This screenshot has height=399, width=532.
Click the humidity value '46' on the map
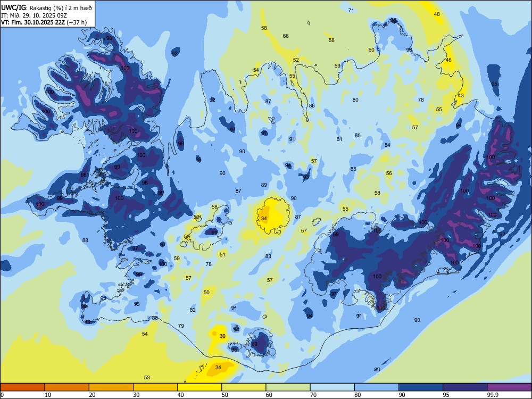(x=448, y=60)
